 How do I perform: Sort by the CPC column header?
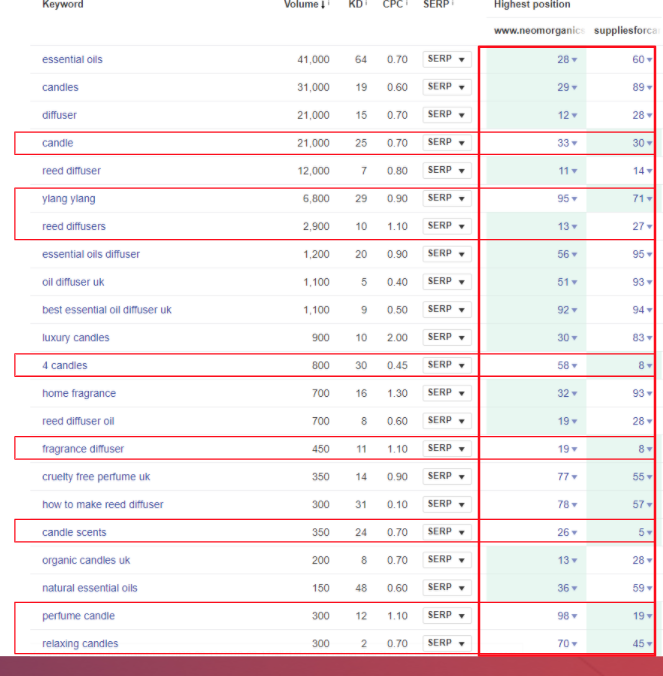tap(393, 4)
